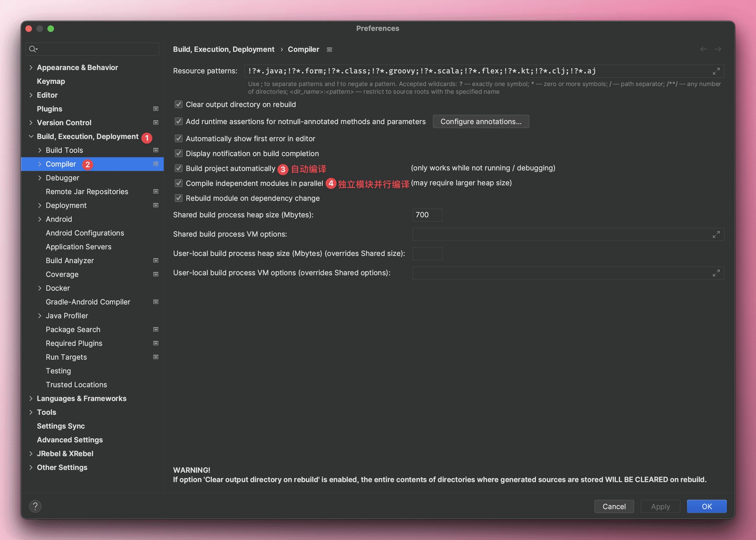Screen dimensions: 756x540
Task: Uncheck Build project automatically
Action: click(179, 169)
